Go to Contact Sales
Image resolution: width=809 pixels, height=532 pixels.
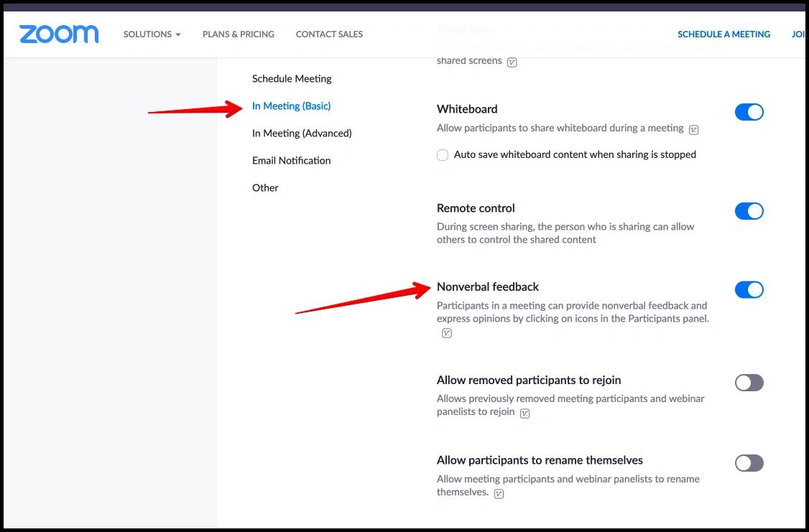pos(329,34)
